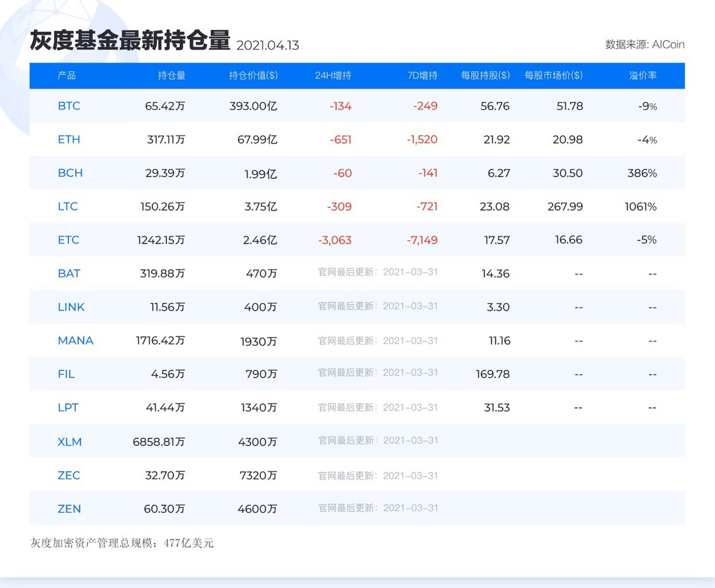This screenshot has height=588, width=715.
Task: Select the FIL product row
Action: pos(66,374)
